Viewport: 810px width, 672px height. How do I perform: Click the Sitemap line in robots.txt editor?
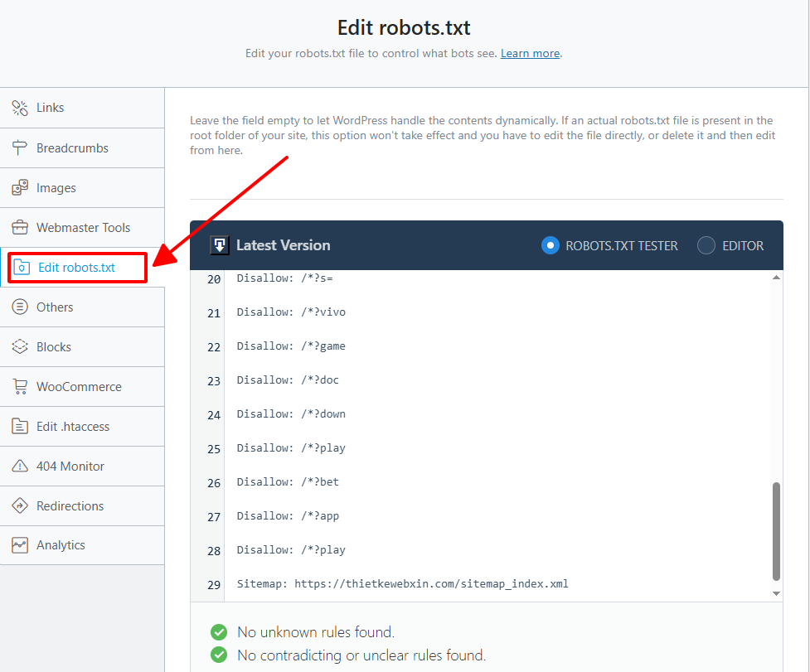tap(402, 584)
